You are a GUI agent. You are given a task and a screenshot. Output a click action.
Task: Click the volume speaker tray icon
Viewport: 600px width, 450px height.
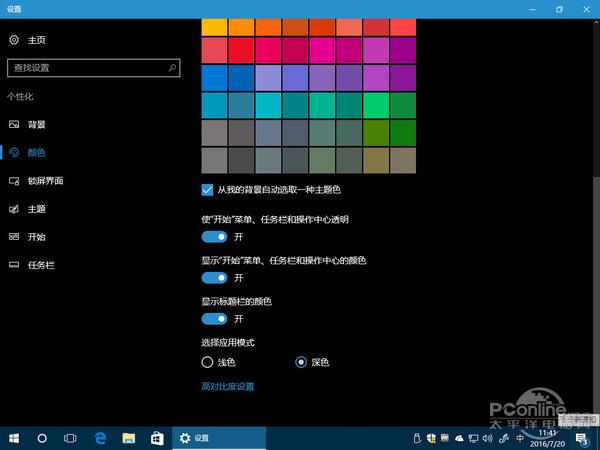[x=487, y=438]
